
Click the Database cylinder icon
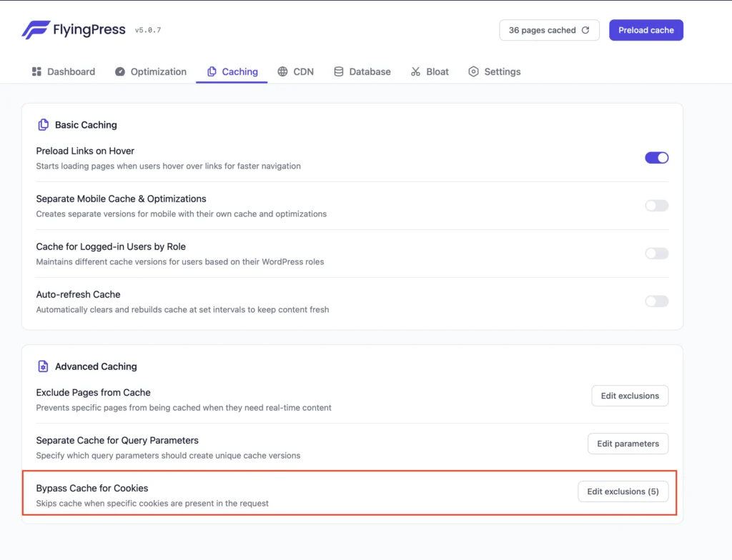(x=338, y=71)
